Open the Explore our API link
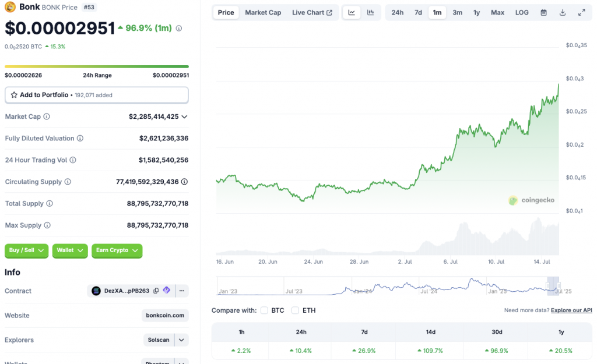This screenshot has width=597, height=364. coord(571,310)
